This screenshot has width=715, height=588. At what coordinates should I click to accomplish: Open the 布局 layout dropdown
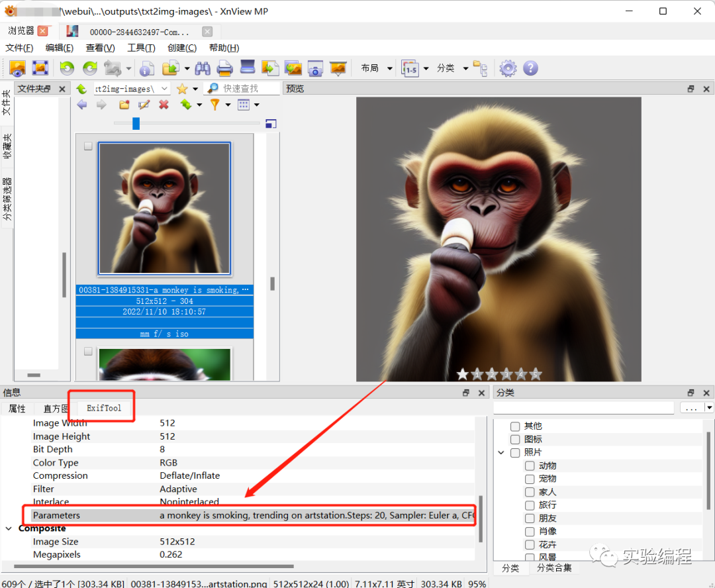[376, 68]
